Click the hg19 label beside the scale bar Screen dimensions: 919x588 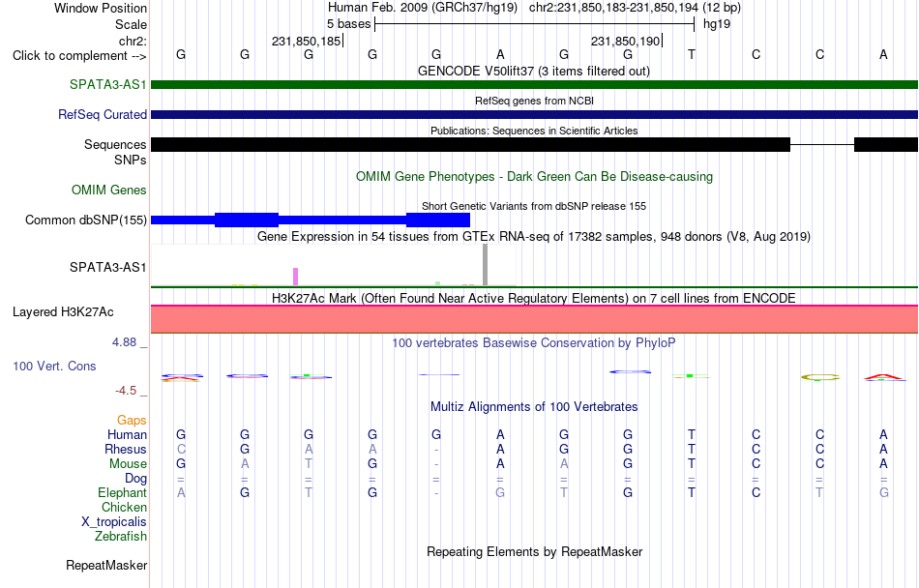click(717, 24)
